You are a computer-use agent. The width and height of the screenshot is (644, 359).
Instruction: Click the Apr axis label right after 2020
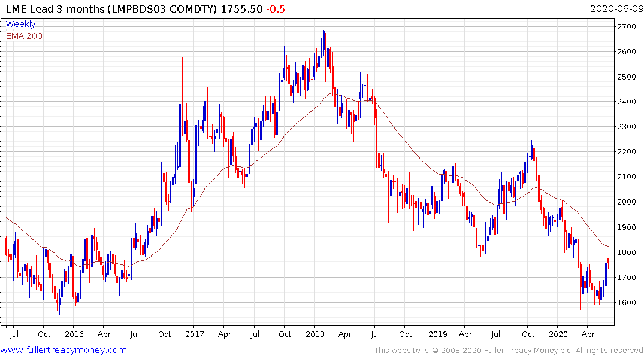coord(588,334)
